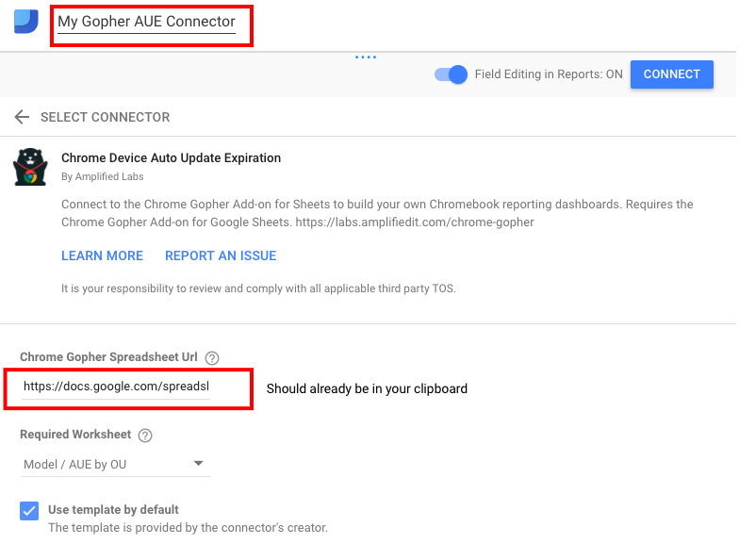
Task: Click the Chrome Device Auto Update Expiration title
Action: pos(171,158)
